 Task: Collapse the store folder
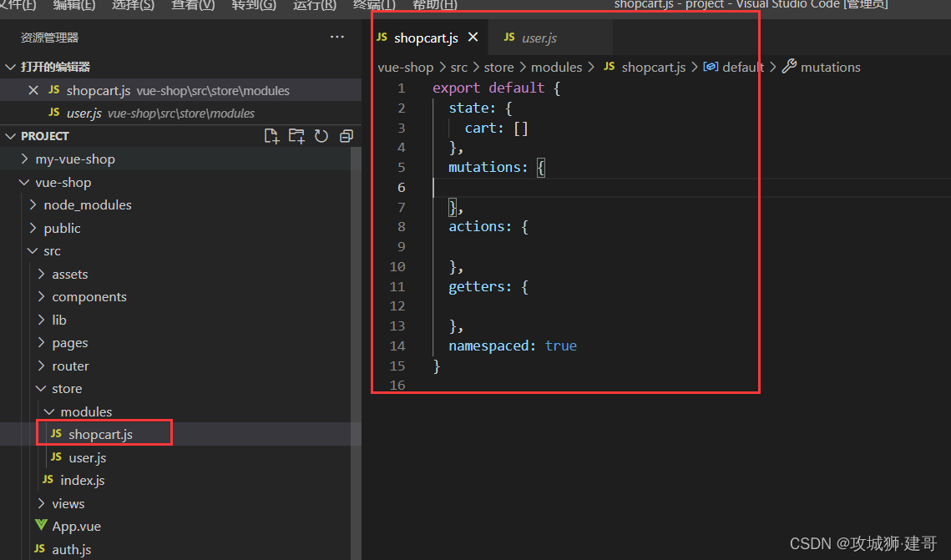(41, 388)
